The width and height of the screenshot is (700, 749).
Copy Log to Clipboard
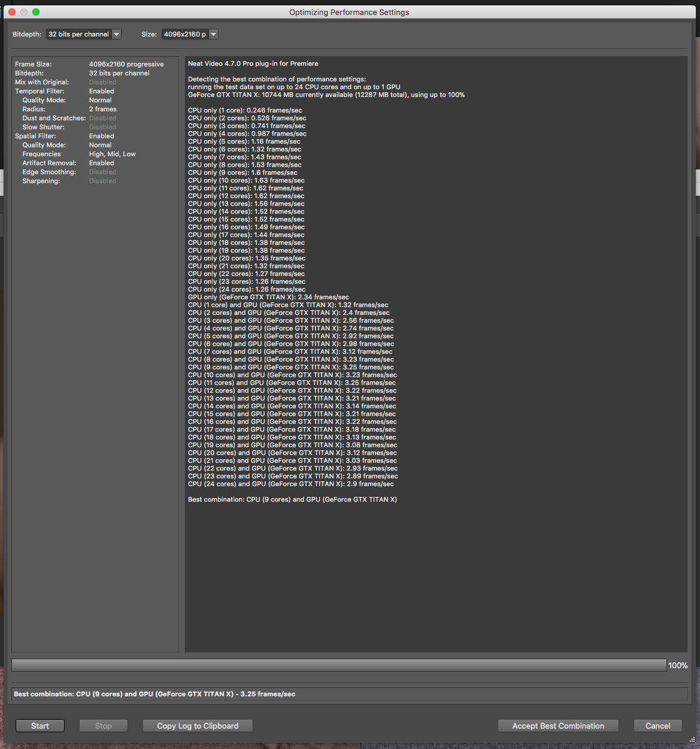198,726
